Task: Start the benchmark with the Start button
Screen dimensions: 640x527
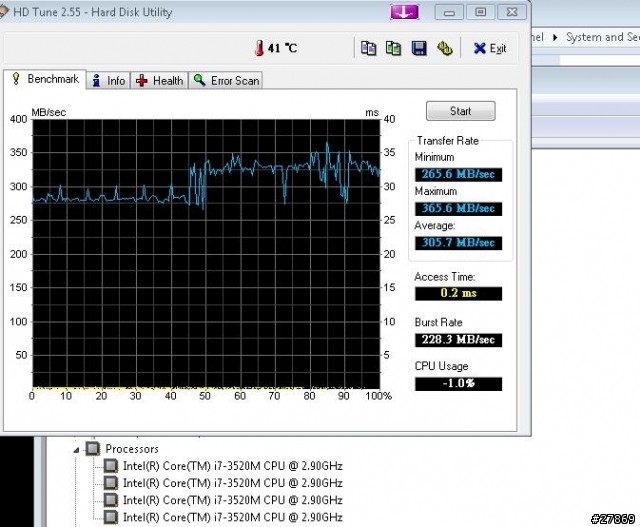Action: pos(460,111)
